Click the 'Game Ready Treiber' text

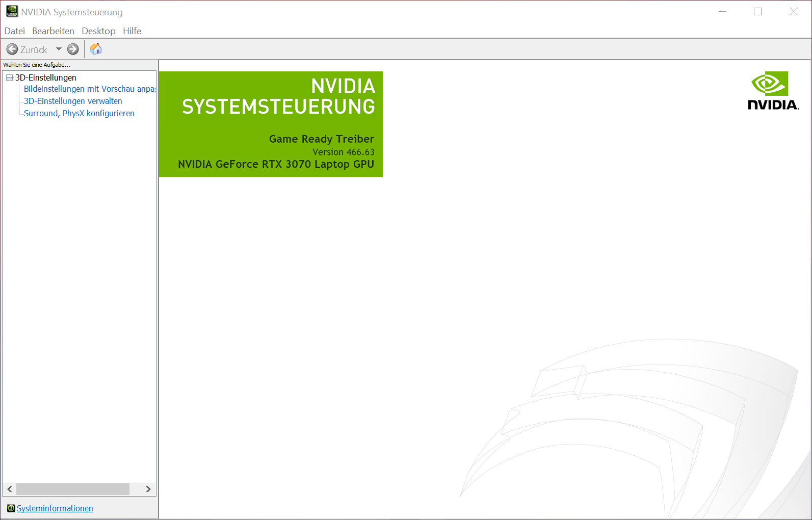[322, 139]
